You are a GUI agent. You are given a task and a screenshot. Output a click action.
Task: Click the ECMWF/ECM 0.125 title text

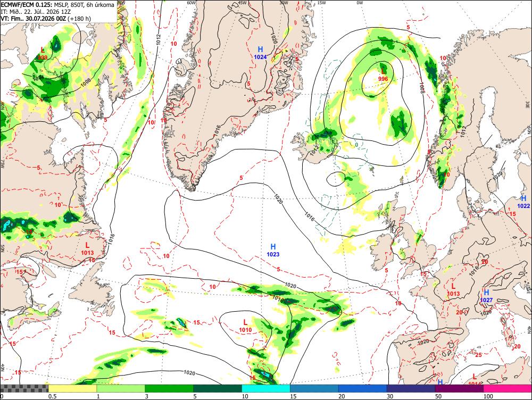(x=27, y=5)
